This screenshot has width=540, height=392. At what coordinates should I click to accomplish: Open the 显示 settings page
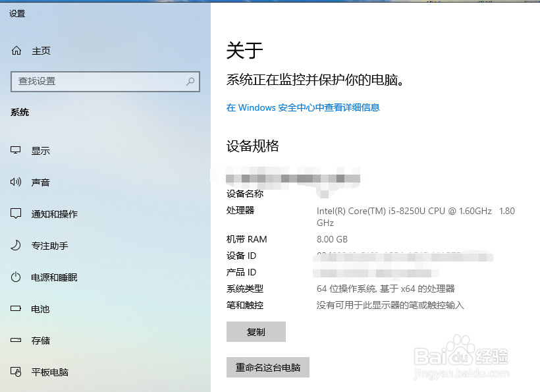[41, 151]
